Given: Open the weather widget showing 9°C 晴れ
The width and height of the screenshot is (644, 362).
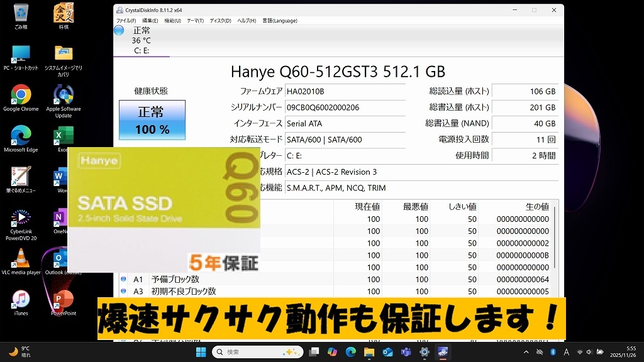Looking at the screenshot, I should point(21,352).
